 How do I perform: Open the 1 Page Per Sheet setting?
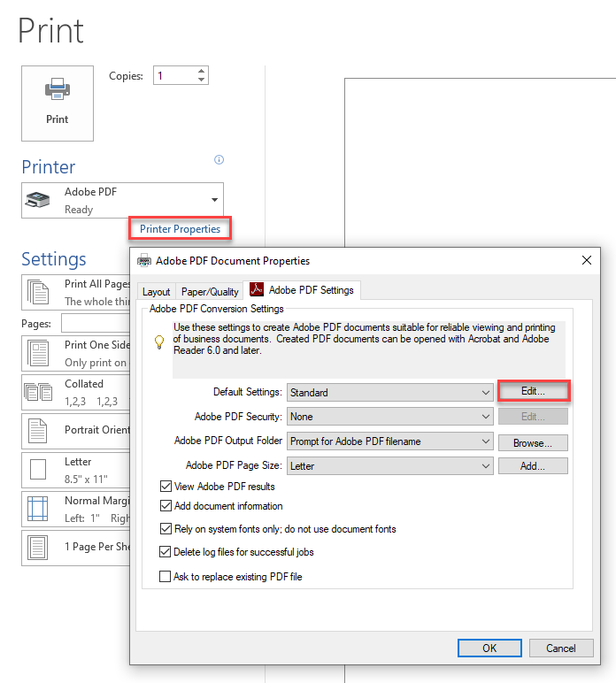click(x=76, y=548)
